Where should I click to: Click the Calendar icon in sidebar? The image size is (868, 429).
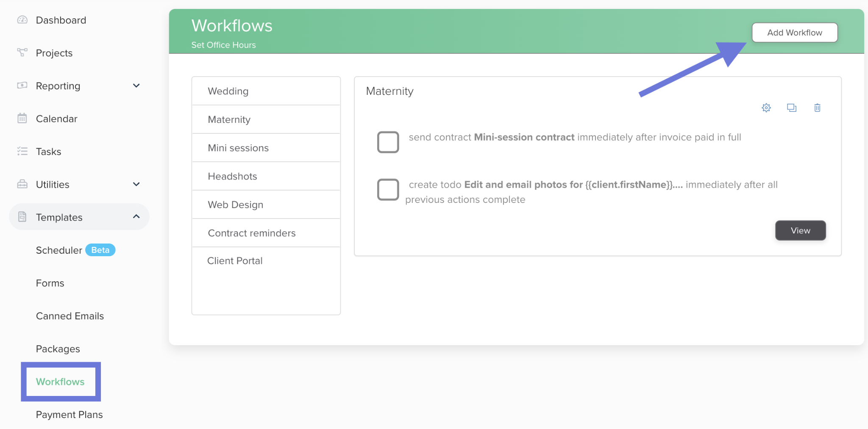22,118
